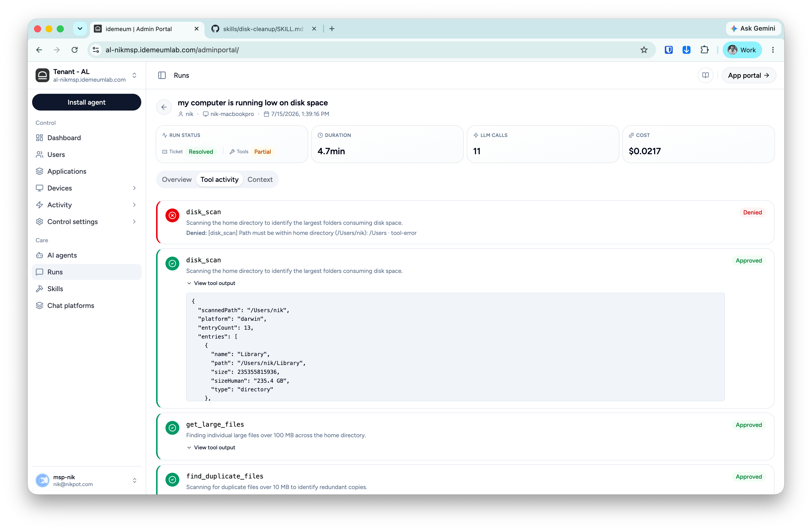The width and height of the screenshot is (812, 531).
Task: Click the site information icon in address bar
Action: (x=96, y=50)
